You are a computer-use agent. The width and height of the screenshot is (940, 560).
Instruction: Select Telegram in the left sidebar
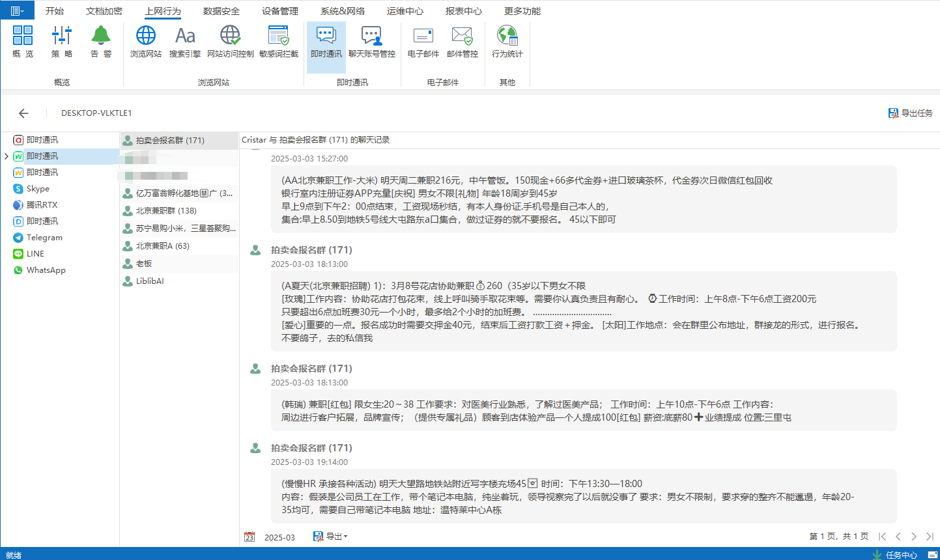tap(44, 238)
